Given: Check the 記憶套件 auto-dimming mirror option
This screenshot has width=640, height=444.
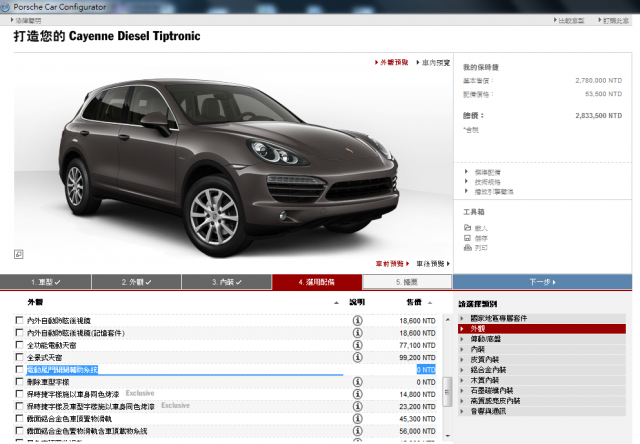Looking at the screenshot, I should pyautogui.click(x=19, y=333).
